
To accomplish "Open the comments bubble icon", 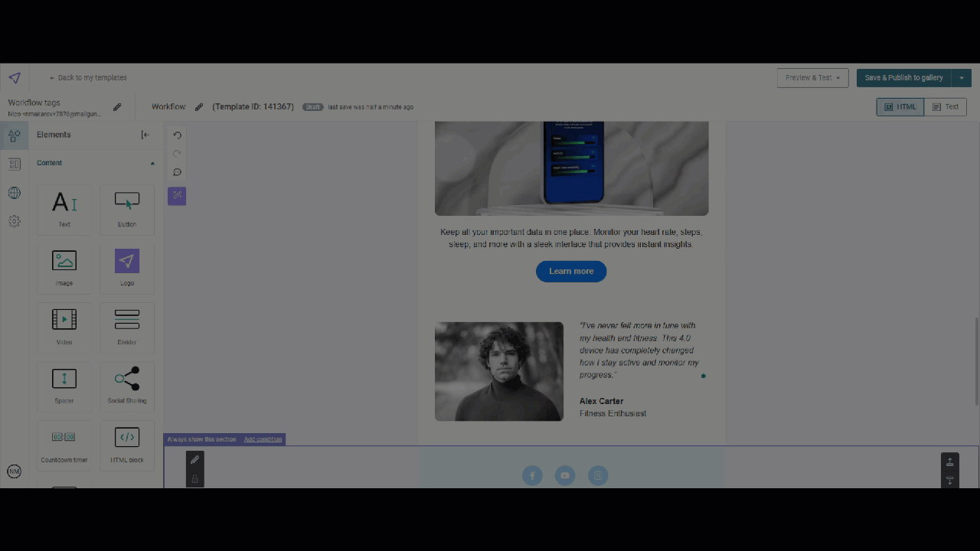I will point(177,172).
